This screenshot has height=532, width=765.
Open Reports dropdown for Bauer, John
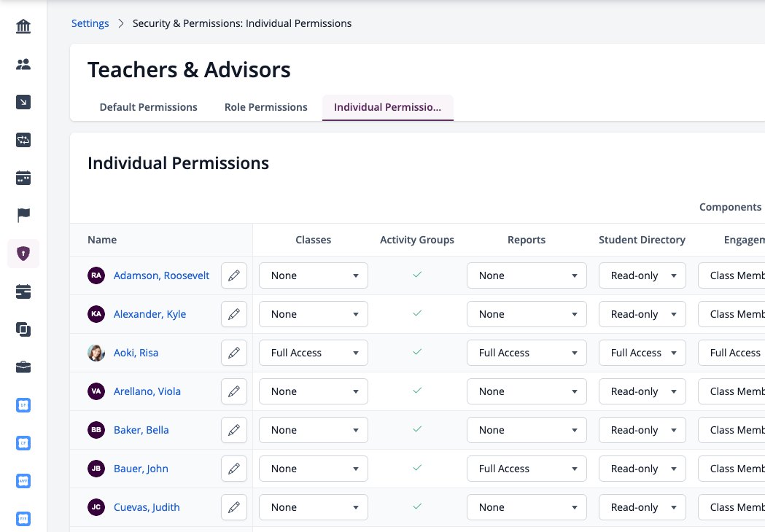point(527,469)
